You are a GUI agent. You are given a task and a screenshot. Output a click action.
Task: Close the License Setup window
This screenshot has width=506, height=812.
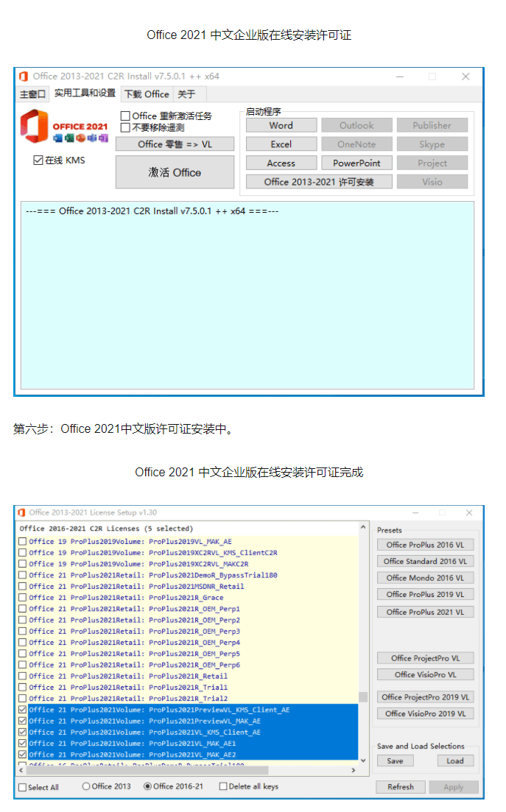coord(469,512)
